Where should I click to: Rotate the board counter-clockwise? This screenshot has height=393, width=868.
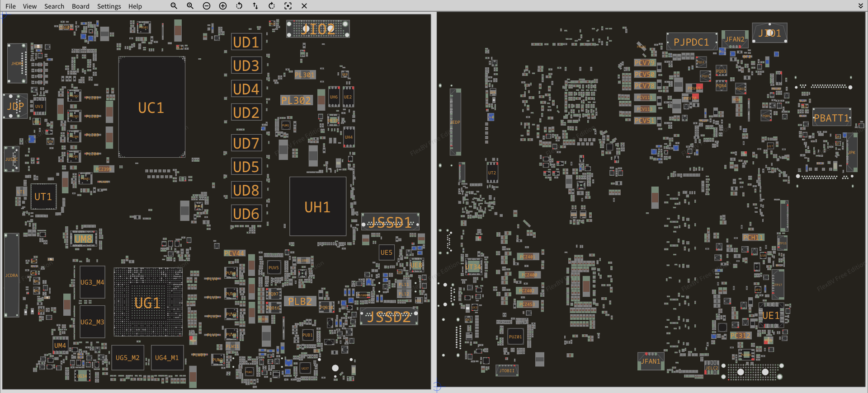[239, 6]
